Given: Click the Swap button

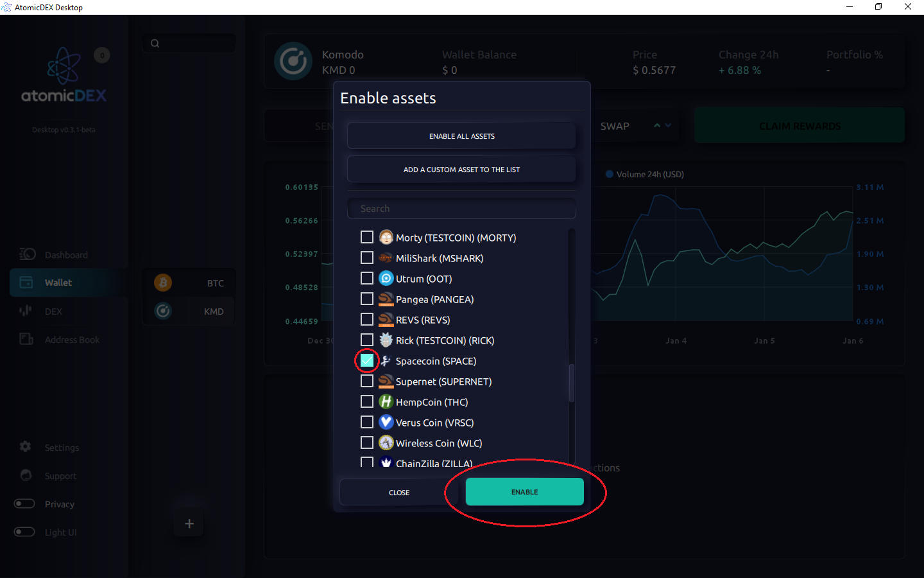Looking at the screenshot, I should point(615,127).
